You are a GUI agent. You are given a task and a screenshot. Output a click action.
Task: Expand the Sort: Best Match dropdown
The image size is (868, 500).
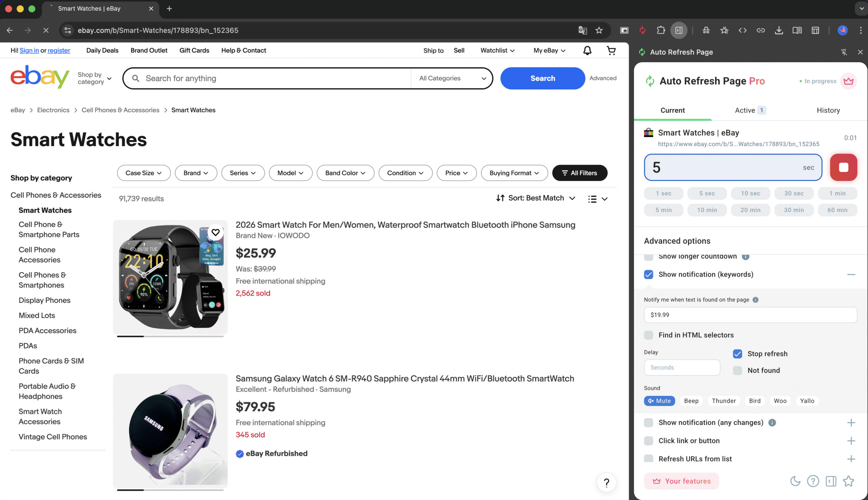536,198
